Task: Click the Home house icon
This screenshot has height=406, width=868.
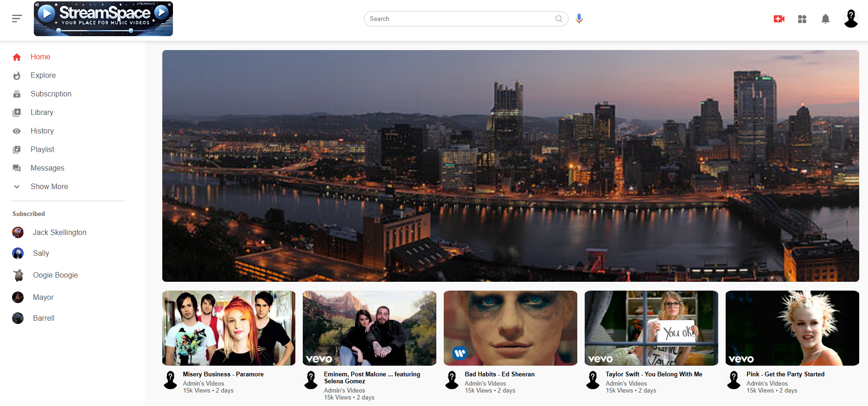Action: click(17, 57)
